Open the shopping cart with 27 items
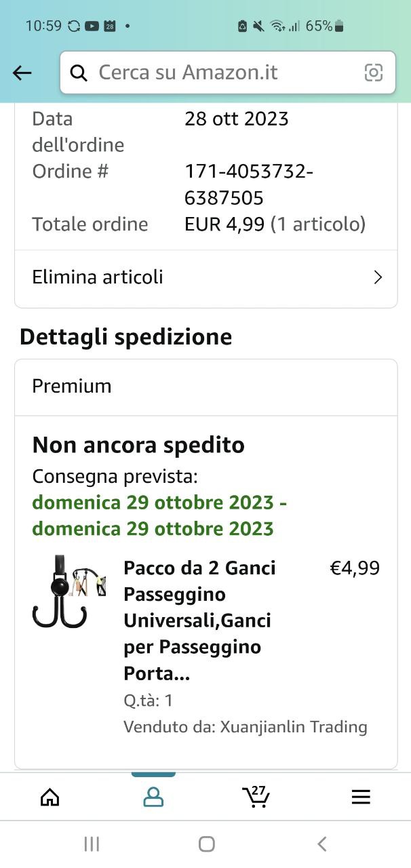This screenshot has height=868, width=411. [x=256, y=797]
